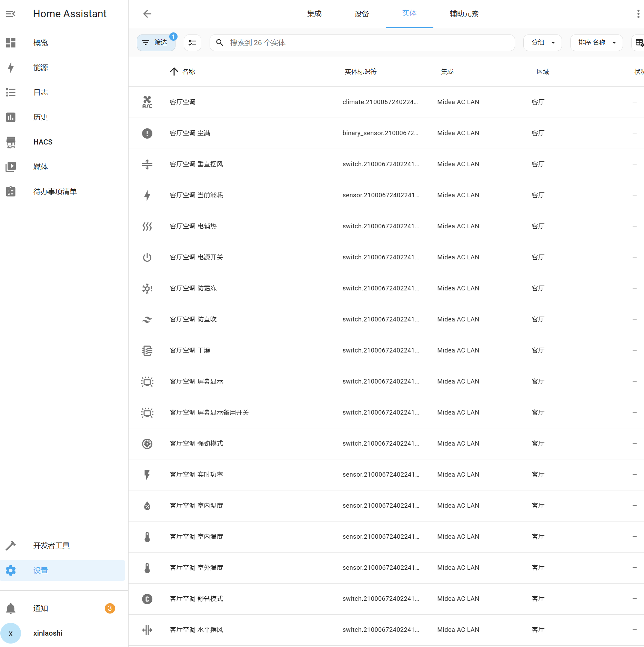Click the 强劲模式 turbo icon
This screenshot has width=644, height=647.
[x=147, y=444]
